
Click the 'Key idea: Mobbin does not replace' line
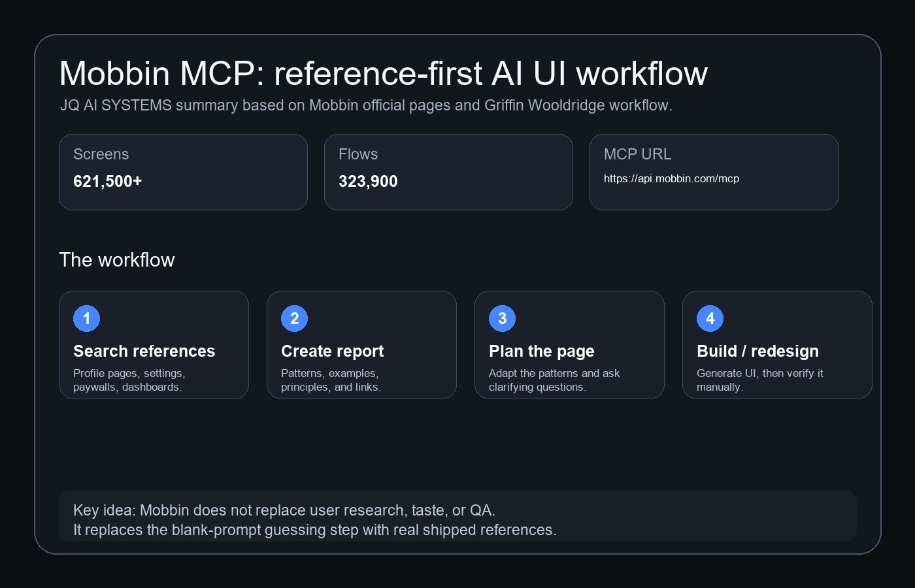tap(284, 510)
